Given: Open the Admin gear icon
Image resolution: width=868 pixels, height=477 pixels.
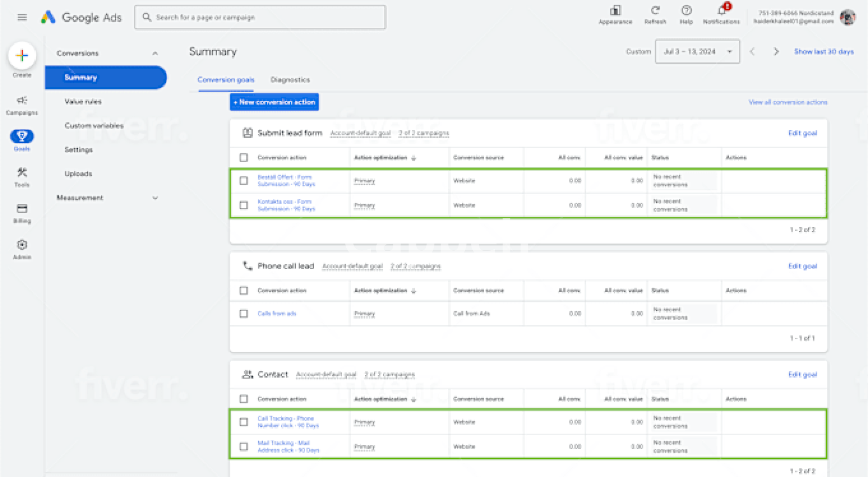Looking at the screenshot, I should click(x=22, y=249).
